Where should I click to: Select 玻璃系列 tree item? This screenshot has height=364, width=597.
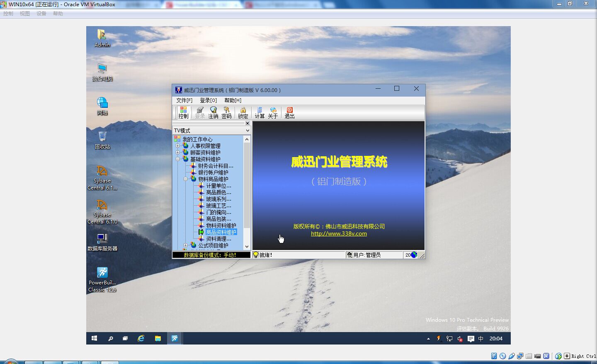click(218, 199)
